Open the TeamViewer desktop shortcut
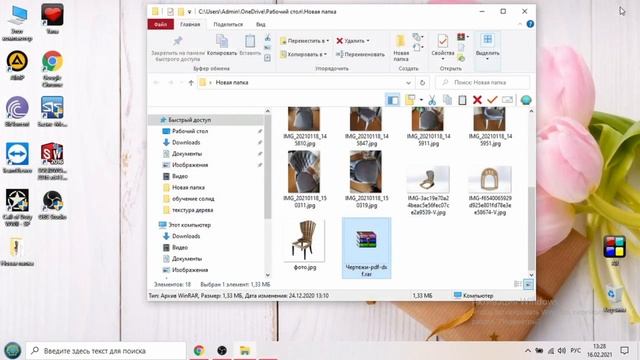640x360 pixels. tap(17, 158)
